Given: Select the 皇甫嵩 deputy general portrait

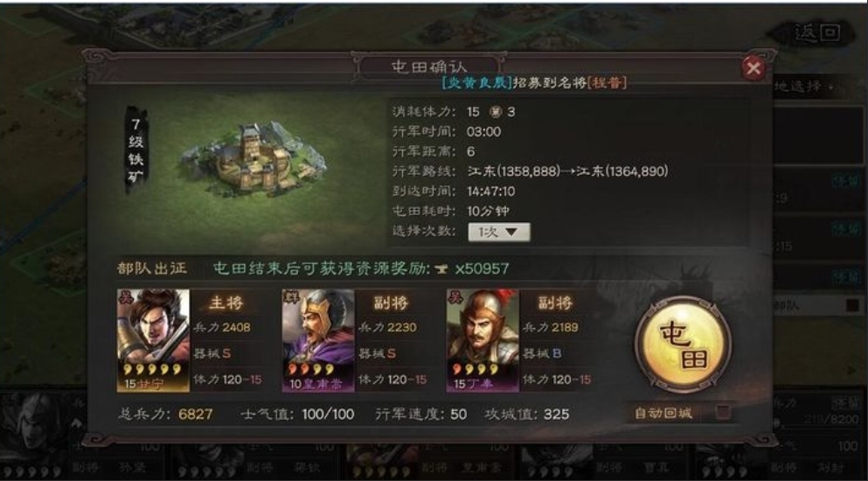Looking at the screenshot, I should [318, 340].
